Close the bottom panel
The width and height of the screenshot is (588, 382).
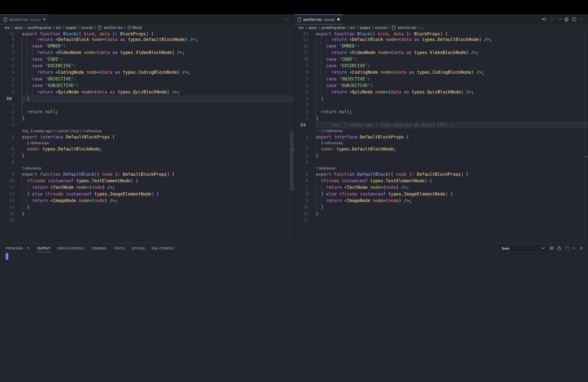pyautogui.click(x=581, y=248)
